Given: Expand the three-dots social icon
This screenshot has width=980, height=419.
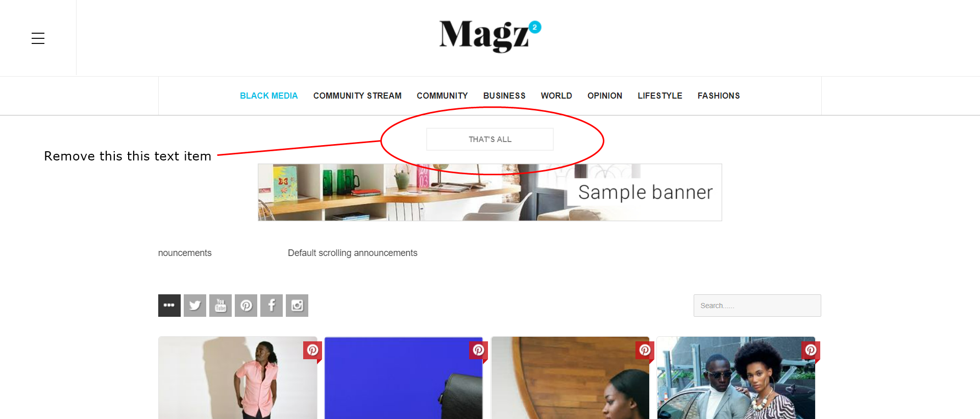Looking at the screenshot, I should click(169, 306).
